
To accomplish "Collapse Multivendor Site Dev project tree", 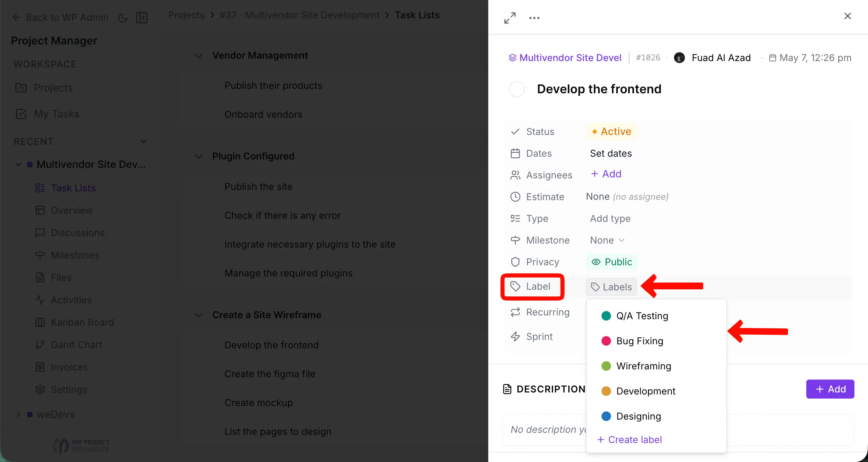I will click(x=18, y=165).
